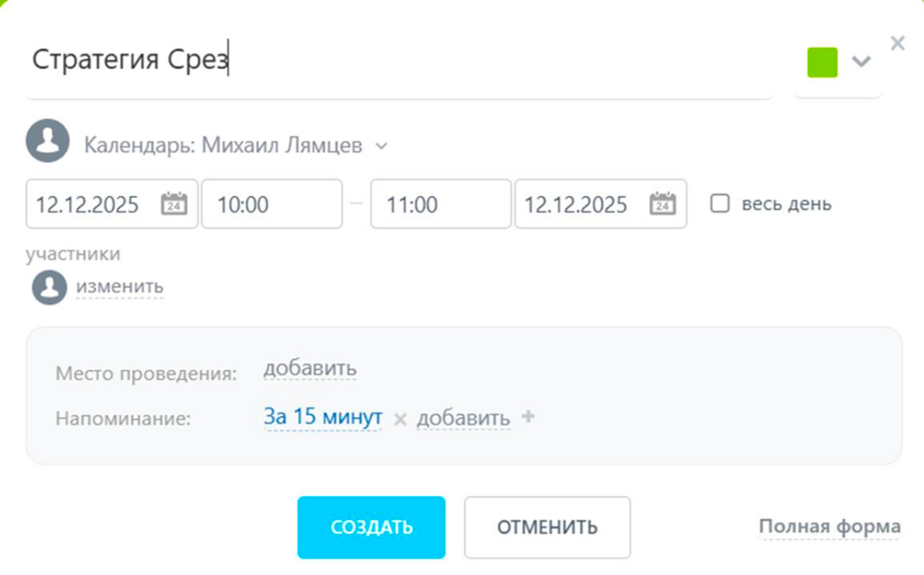
Task: Click ОТМЕНИТЬ to cancel
Action: 547,527
